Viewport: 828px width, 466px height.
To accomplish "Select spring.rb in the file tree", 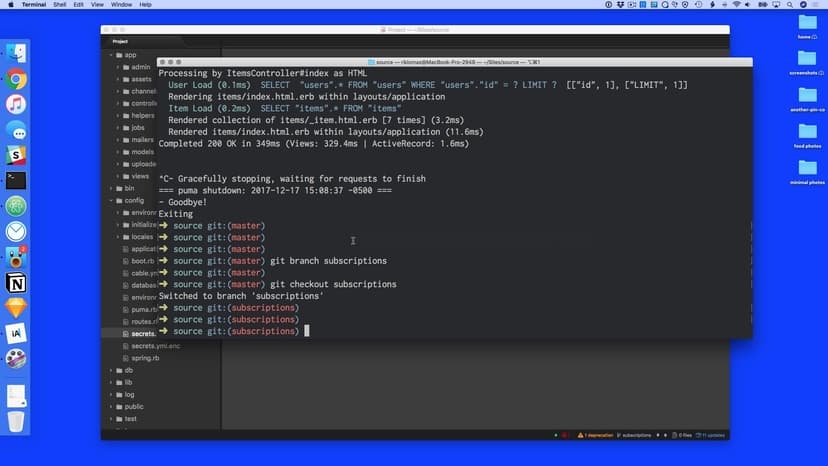I will pos(145,357).
